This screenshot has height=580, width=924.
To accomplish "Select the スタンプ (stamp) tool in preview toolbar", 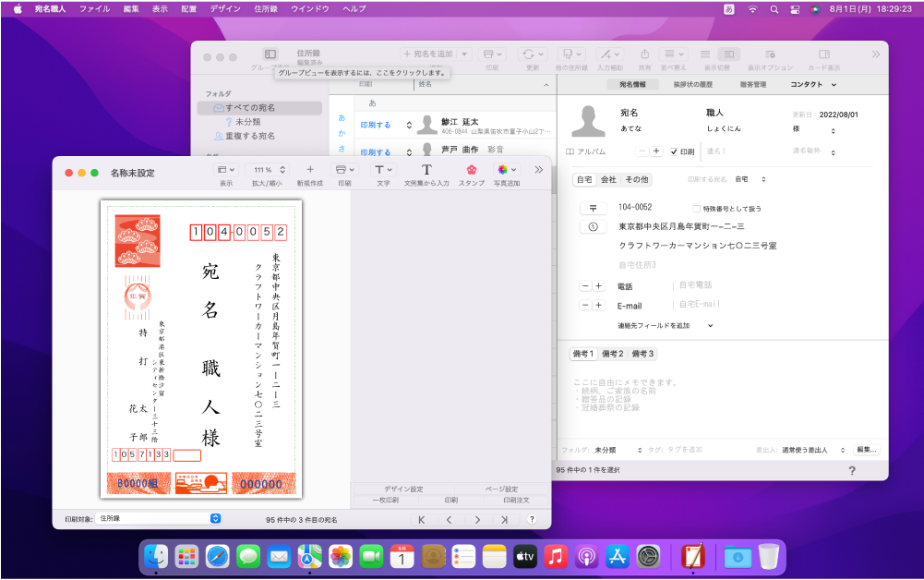I will 471,170.
